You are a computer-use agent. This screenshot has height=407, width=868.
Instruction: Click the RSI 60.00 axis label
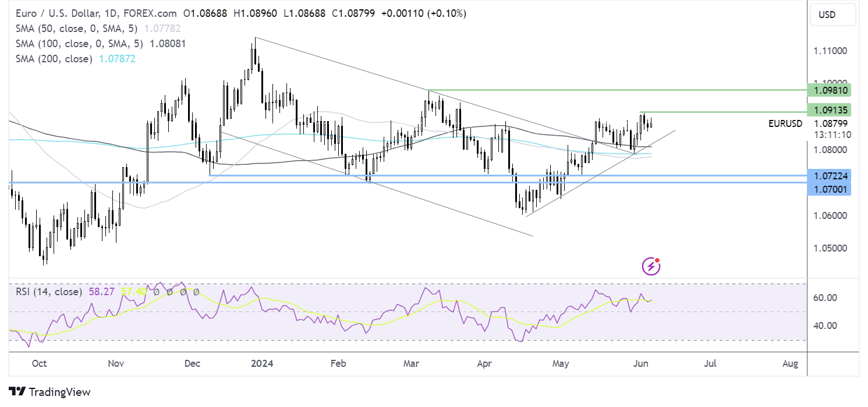click(x=825, y=298)
